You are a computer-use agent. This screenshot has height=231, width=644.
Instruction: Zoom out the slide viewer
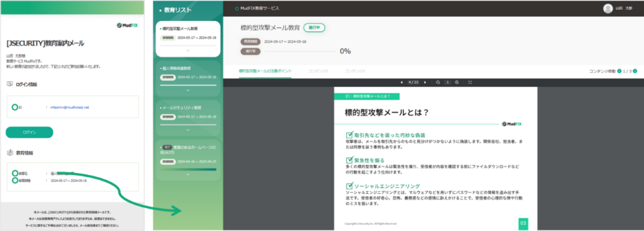pyautogui.click(x=438, y=82)
